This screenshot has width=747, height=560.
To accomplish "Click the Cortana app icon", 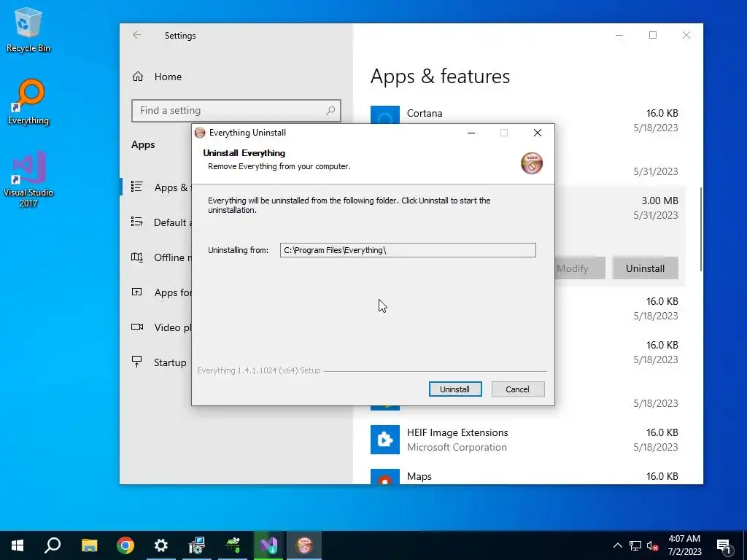I will [x=385, y=114].
